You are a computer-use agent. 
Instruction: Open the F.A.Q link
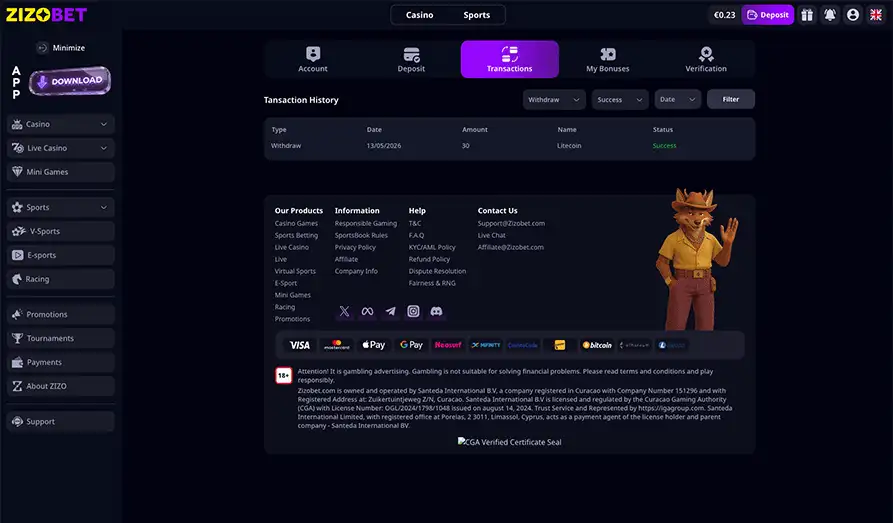416,235
